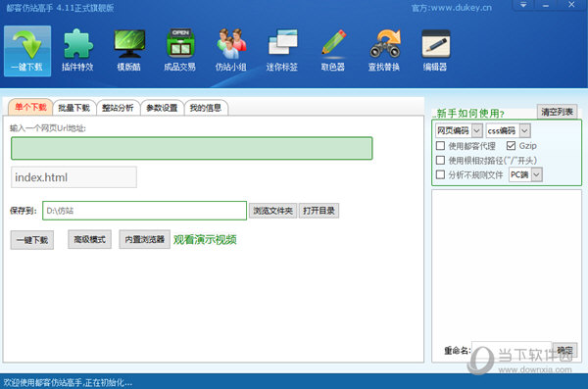Open the 仿站小组 people icon

pos(231,51)
